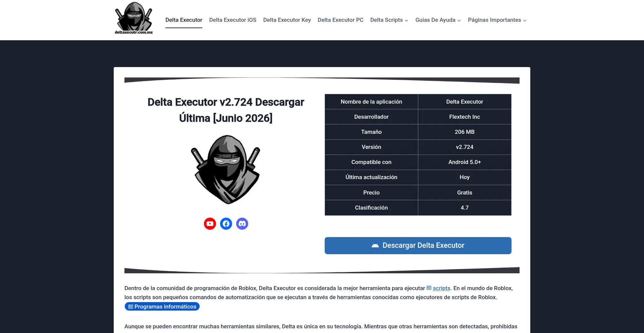Expand the Guías De Ayuda dropdown
644x333 pixels.
coord(438,20)
